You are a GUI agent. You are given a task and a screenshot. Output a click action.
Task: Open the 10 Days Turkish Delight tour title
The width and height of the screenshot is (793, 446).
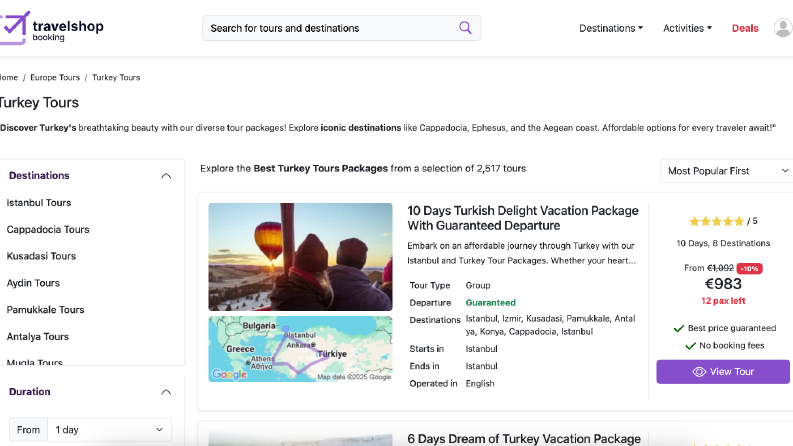tap(523, 218)
